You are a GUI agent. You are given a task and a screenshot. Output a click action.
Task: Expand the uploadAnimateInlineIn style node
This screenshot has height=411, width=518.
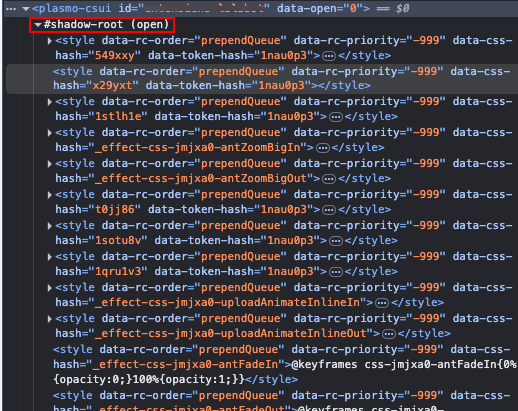coord(50,288)
